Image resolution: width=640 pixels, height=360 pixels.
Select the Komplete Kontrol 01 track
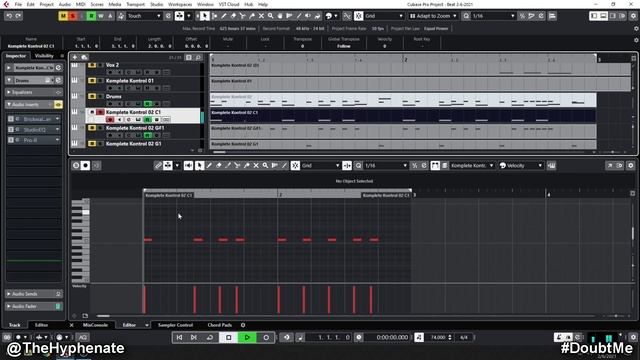click(130, 81)
